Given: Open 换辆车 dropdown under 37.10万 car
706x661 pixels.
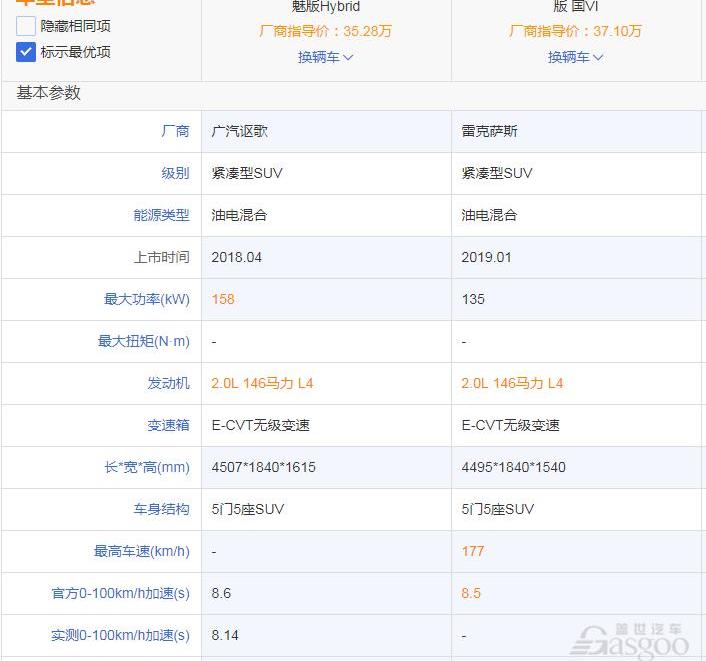Looking at the screenshot, I should click(575, 57).
